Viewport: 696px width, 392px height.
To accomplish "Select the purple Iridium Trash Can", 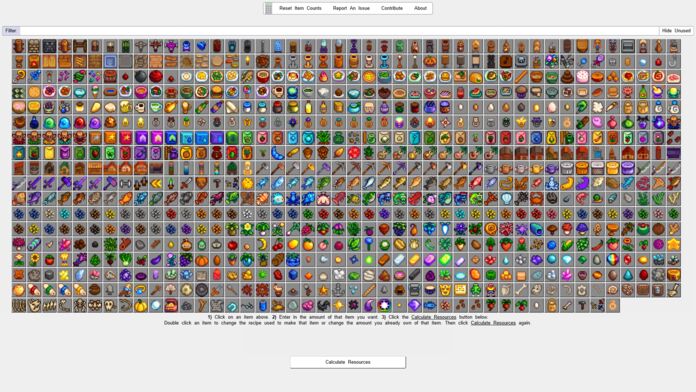I will pos(627,168).
